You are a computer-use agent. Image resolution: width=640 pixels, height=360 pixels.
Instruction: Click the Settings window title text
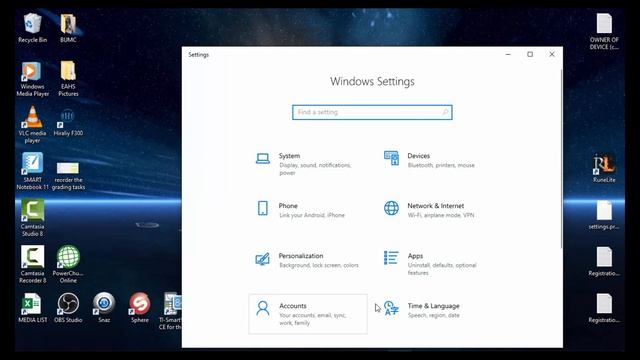click(x=198, y=54)
